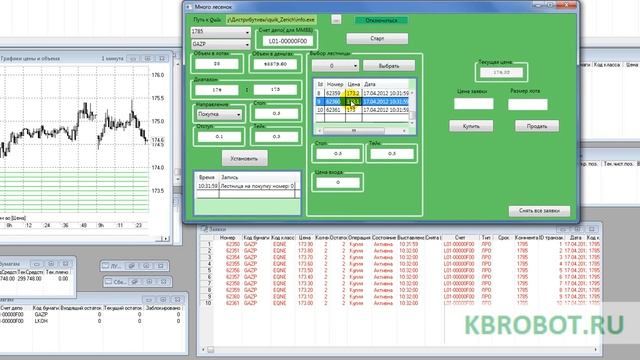Open the 1785 client code dropdown

click(x=220, y=31)
